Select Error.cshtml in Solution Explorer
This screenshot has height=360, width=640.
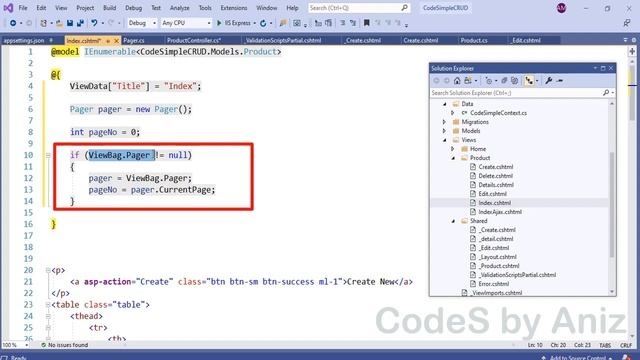[x=493, y=284]
